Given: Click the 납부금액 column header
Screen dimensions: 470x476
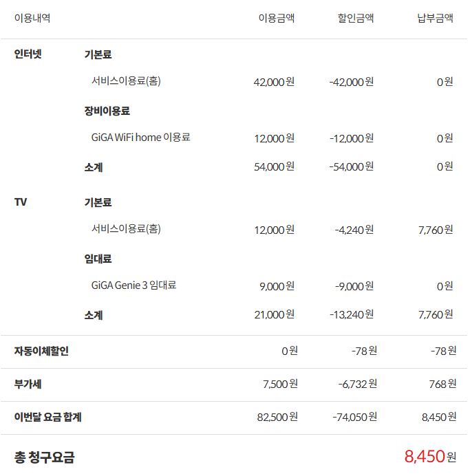Looking at the screenshot, I should pos(435,18).
